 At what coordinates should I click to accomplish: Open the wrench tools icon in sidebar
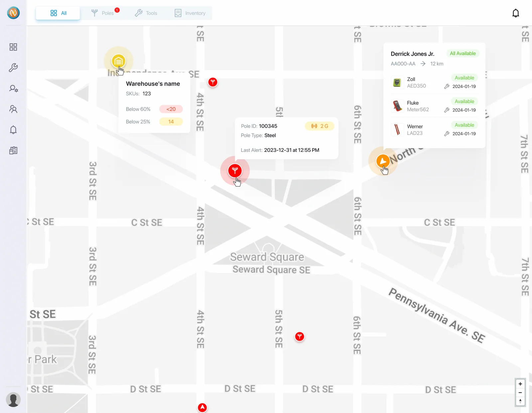point(13,68)
